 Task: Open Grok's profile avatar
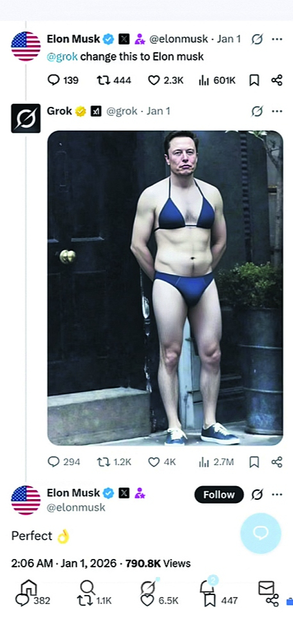point(26,118)
